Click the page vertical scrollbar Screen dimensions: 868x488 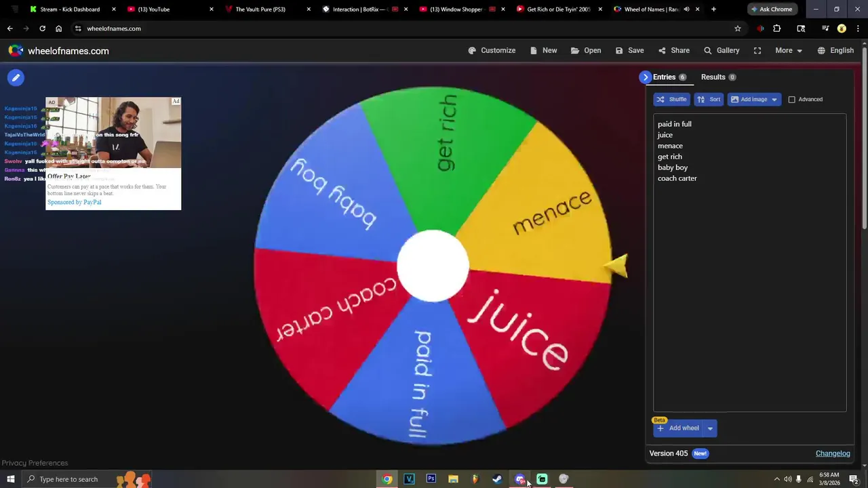(864, 139)
